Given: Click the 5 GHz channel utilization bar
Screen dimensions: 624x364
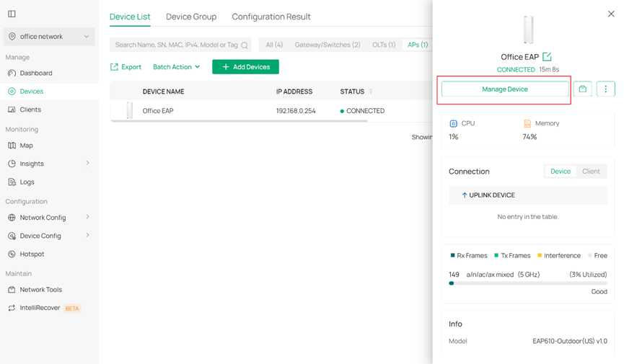Looking at the screenshot, I should [528, 283].
